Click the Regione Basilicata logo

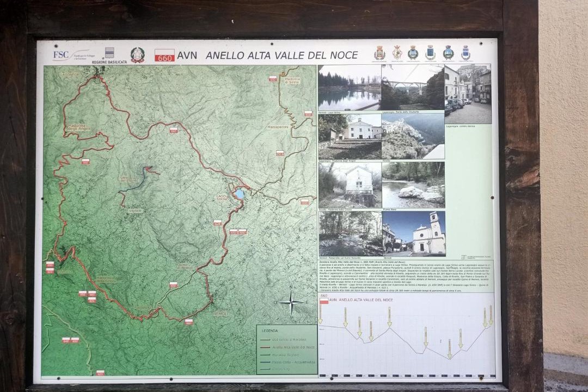point(109,56)
